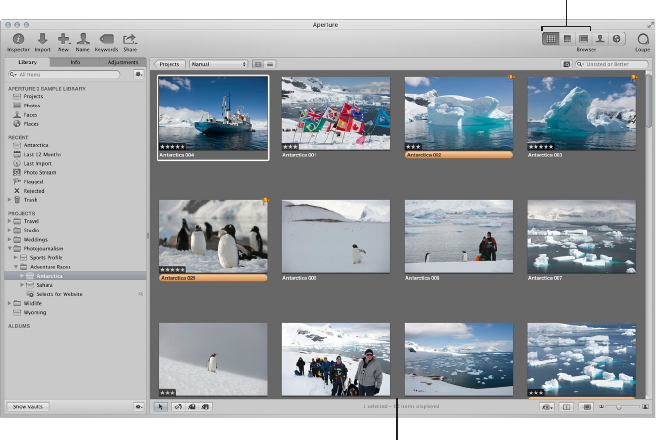
Task: Open the Keywords tool in toolbar
Action: [x=106, y=38]
